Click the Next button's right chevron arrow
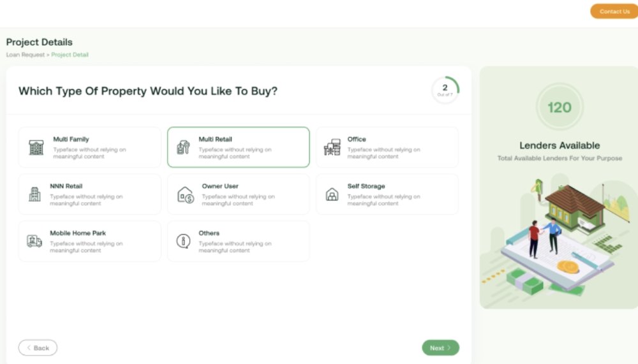The width and height of the screenshot is (638, 364). coord(449,347)
